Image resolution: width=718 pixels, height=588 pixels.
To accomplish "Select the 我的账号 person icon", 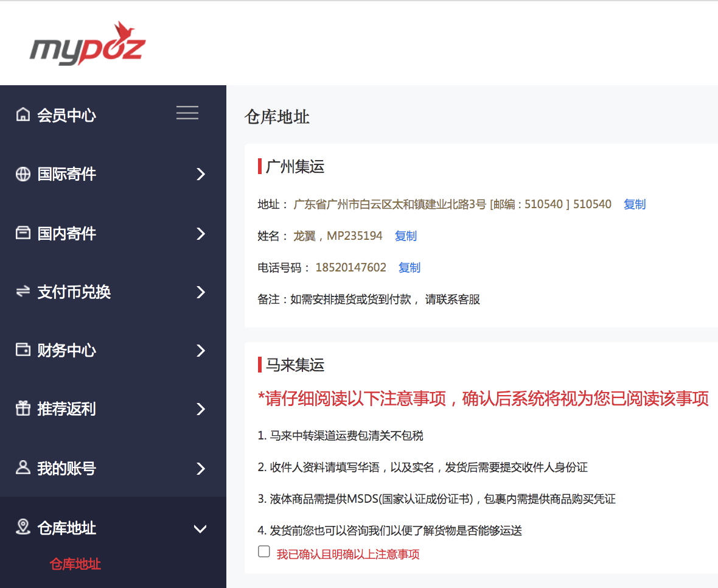I will (x=23, y=468).
